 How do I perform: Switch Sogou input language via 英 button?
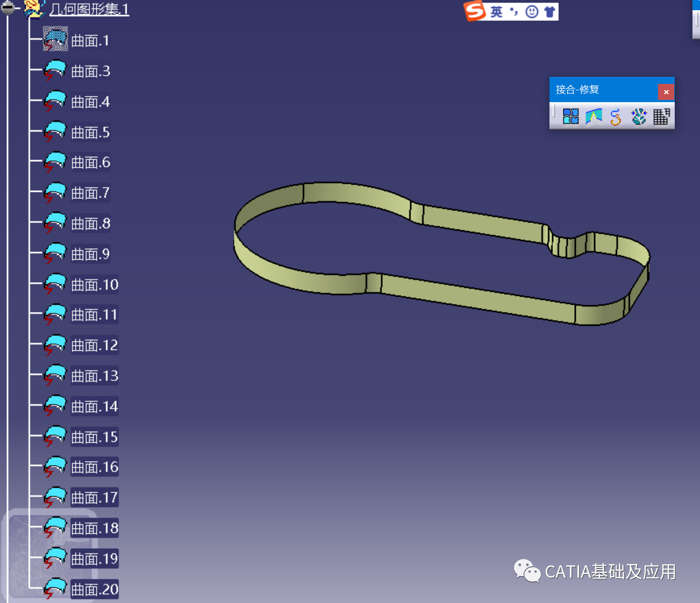tap(496, 11)
